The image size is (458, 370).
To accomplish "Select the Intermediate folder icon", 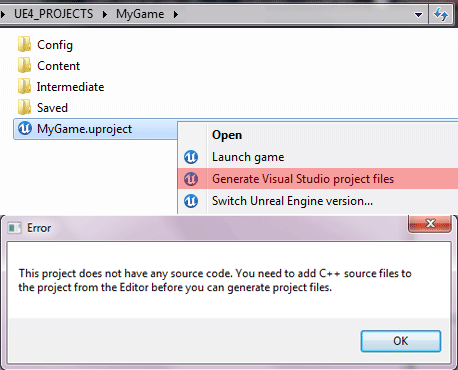I will [x=25, y=86].
